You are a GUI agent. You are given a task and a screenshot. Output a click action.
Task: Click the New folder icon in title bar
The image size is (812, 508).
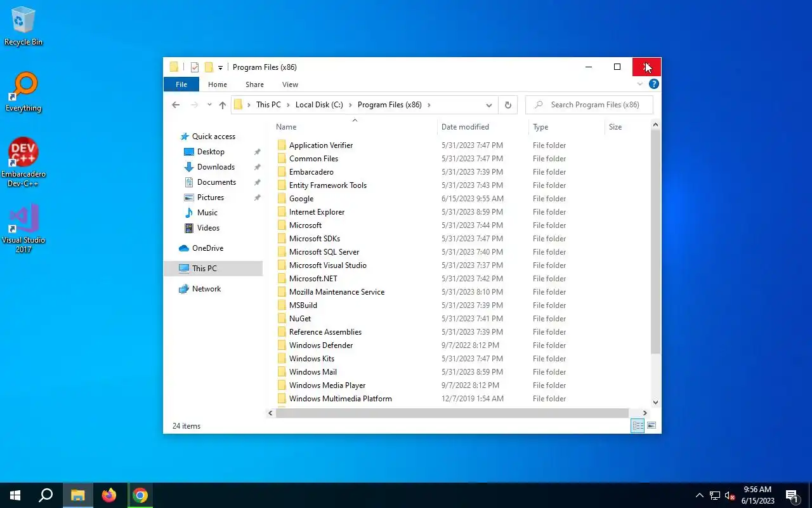click(x=208, y=67)
